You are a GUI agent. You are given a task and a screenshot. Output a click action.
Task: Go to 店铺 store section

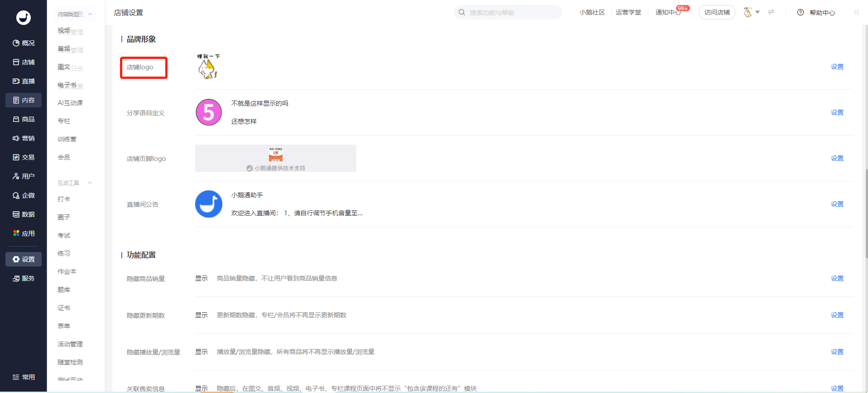(24, 62)
